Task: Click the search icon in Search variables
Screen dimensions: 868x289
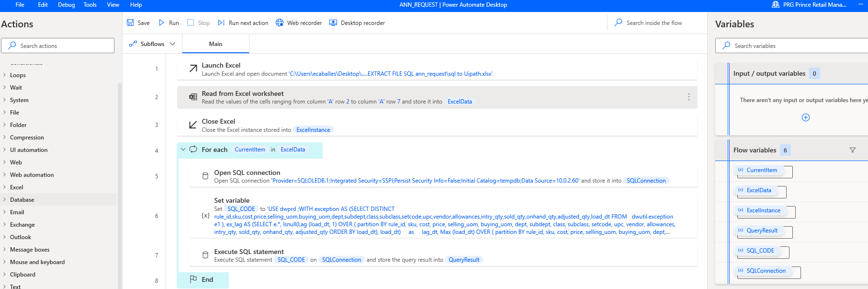Action: click(x=726, y=46)
